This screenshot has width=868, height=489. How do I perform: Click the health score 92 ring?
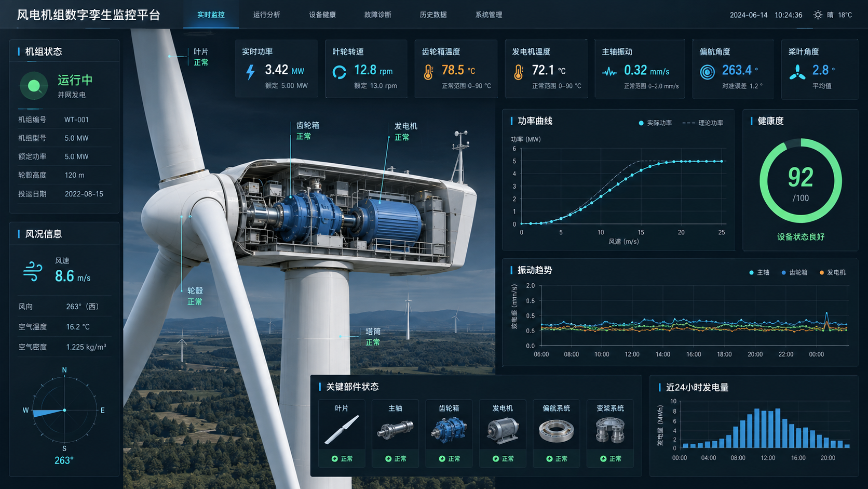(x=801, y=181)
